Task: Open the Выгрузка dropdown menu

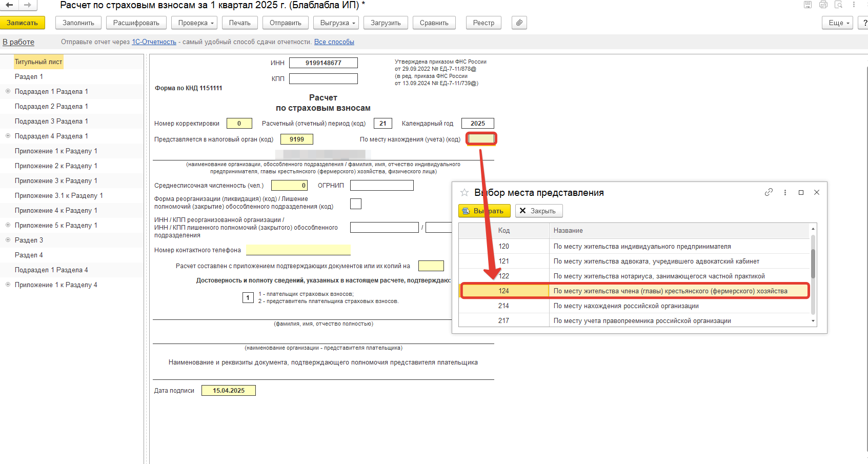Action: click(x=337, y=23)
